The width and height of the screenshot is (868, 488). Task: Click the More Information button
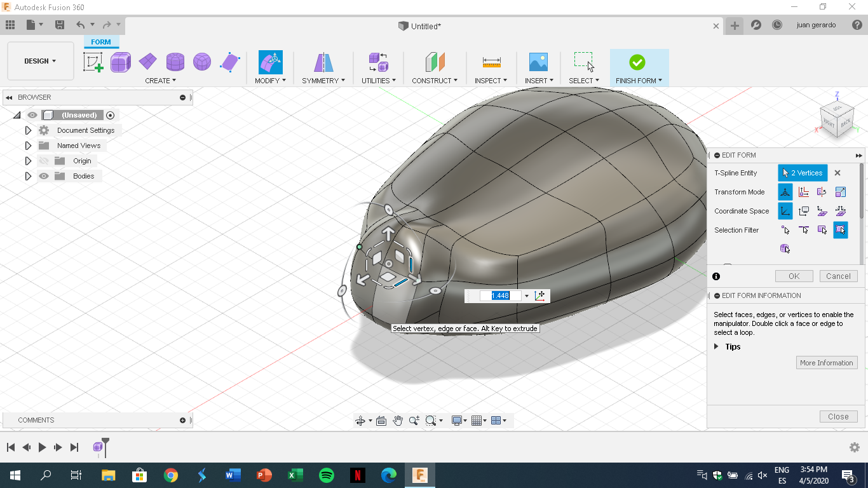(x=827, y=362)
